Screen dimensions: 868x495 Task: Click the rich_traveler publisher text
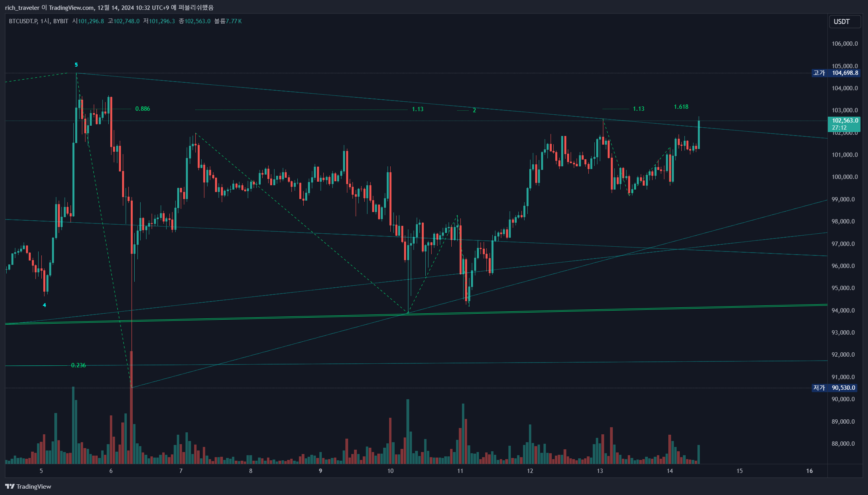(x=22, y=7)
